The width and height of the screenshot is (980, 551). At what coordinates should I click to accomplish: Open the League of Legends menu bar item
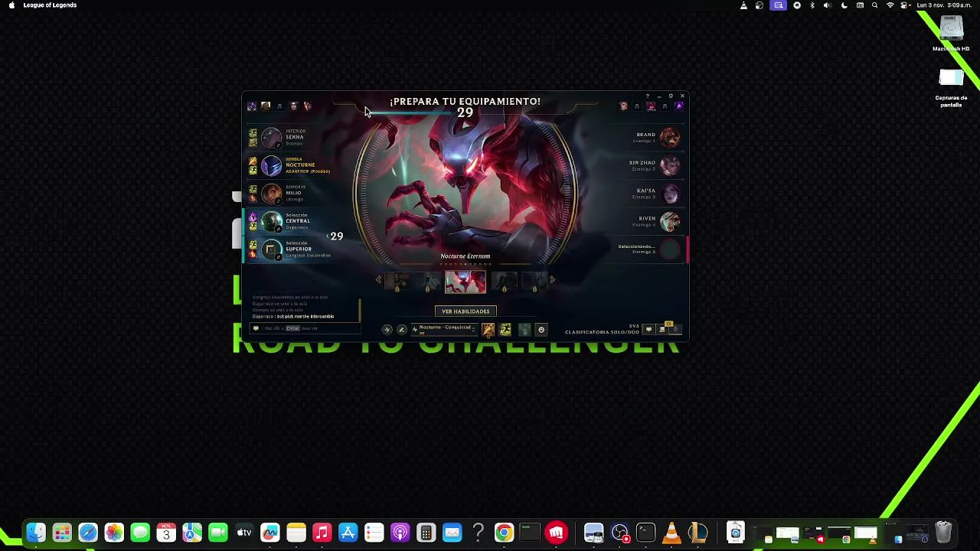click(50, 5)
